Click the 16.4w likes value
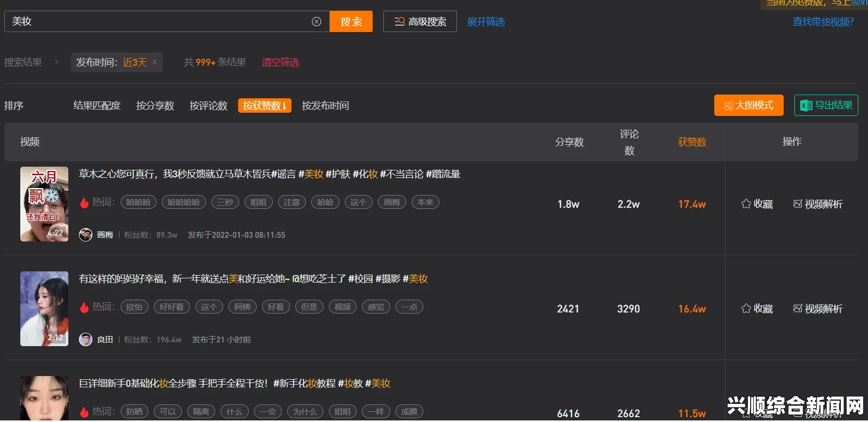868x422 pixels. pos(692,309)
